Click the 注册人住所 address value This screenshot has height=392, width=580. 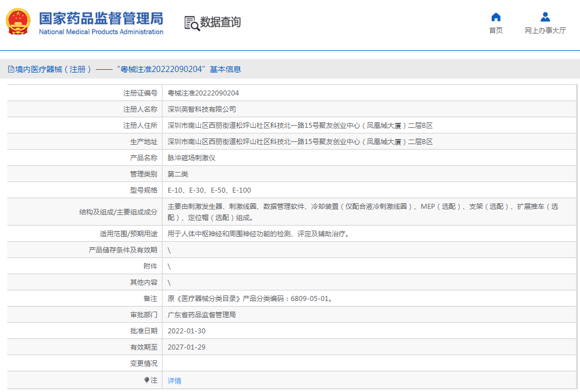(300, 126)
